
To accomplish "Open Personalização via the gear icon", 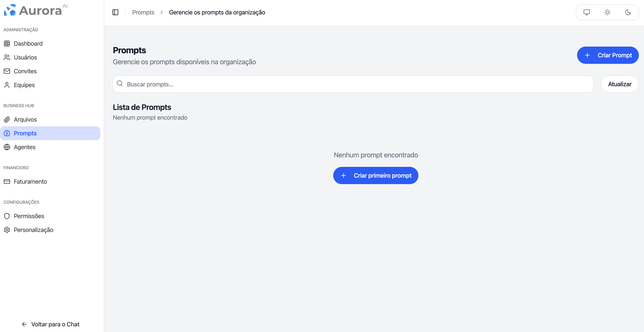I will pyautogui.click(x=7, y=229).
